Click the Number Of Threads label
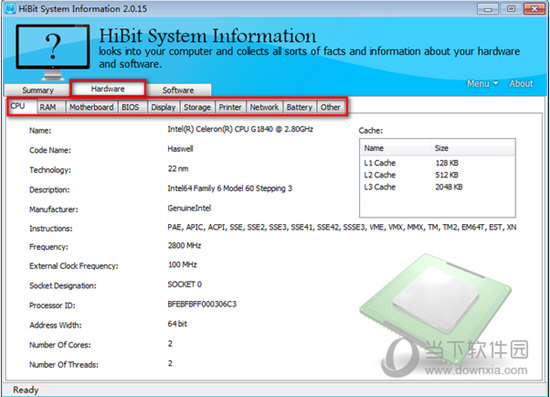Screen dimensions: 550x397 point(64,364)
